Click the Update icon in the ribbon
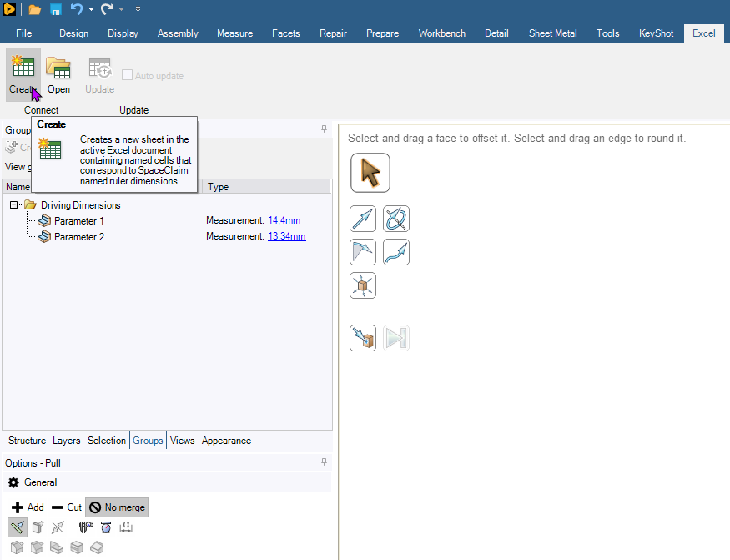This screenshot has width=730, height=560. [x=99, y=75]
